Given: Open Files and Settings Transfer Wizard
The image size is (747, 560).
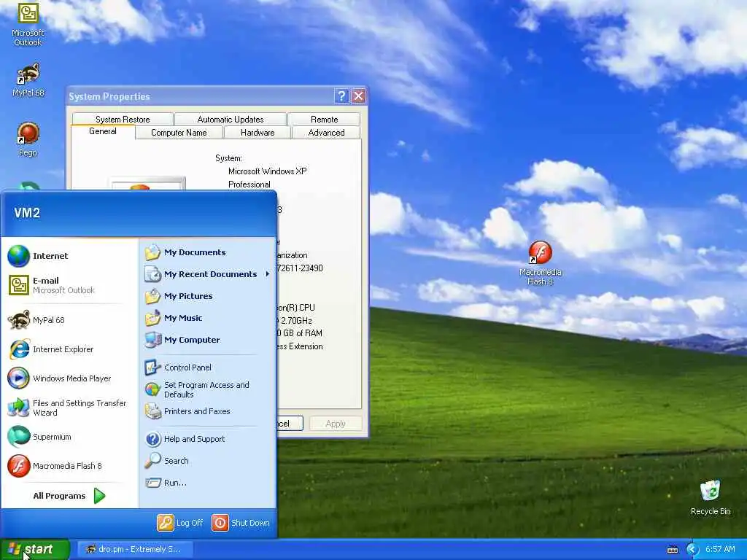Looking at the screenshot, I should [69, 408].
